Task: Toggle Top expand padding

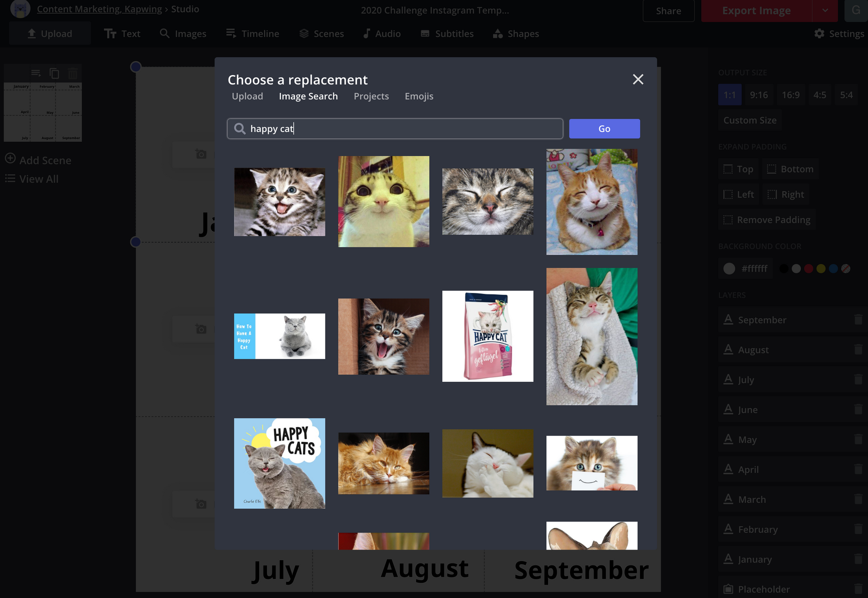Action: click(x=739, y=169)
